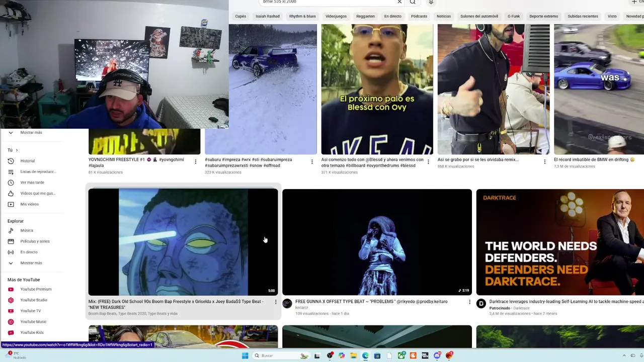Filter by Rhythm & blues chip
644x362 pixels.
(x=302, y=16)
